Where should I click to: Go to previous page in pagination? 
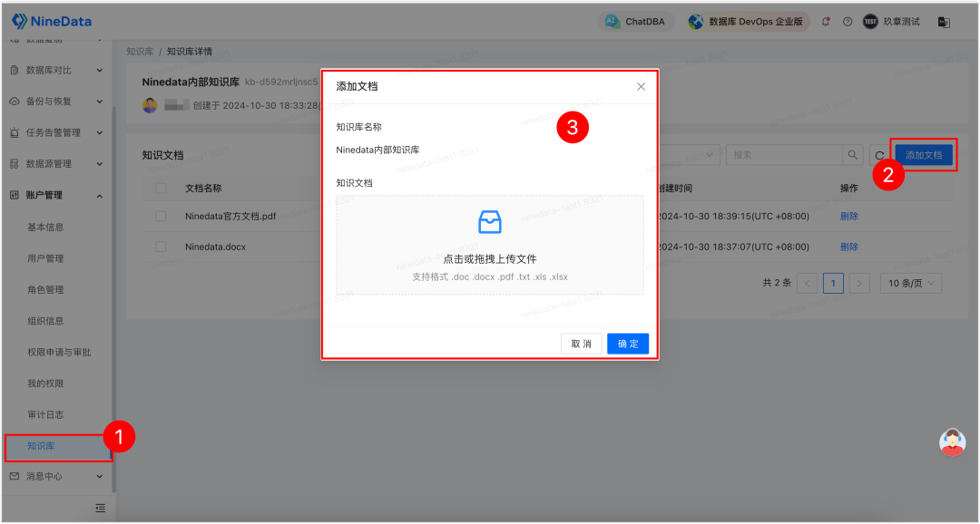pos(807,284)
